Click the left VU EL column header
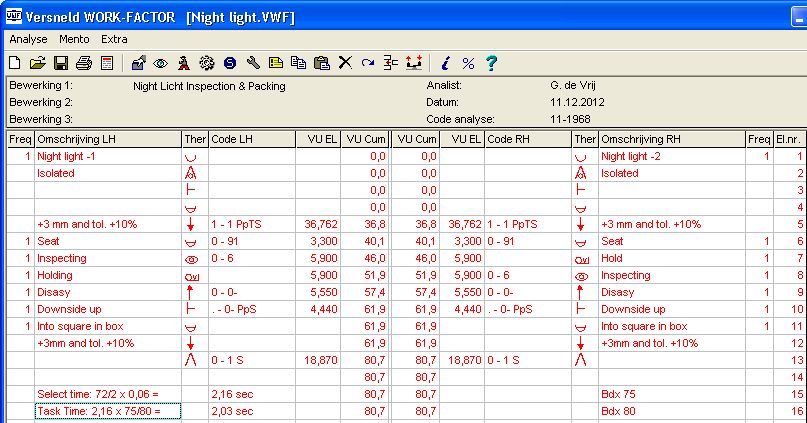 (x=318, y=139)
